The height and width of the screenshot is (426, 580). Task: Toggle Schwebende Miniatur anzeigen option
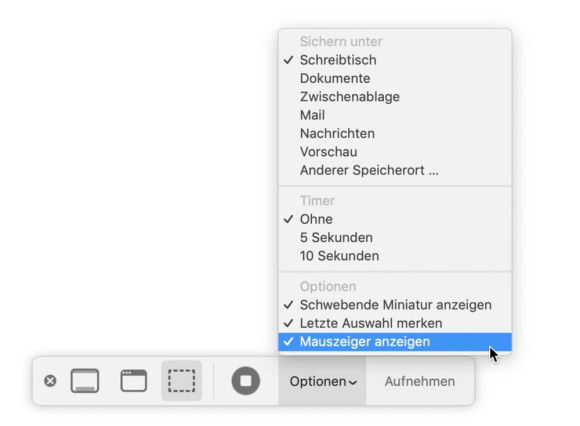(395, 305)
